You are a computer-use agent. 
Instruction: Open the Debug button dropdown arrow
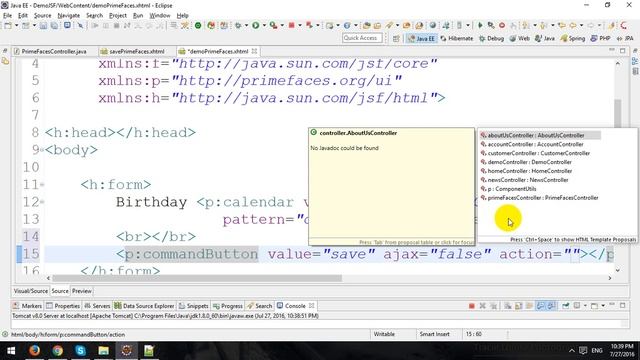click(x=247, y=25)
